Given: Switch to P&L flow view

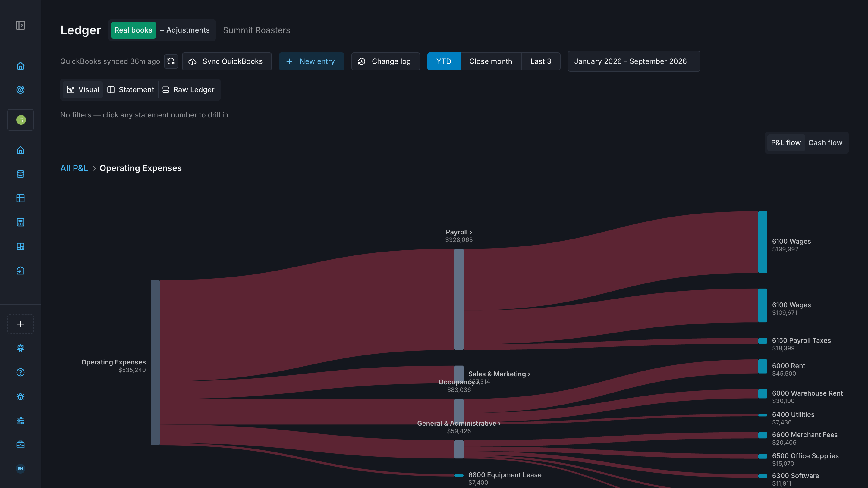Looking at the screenshot, I should point(786,143).
